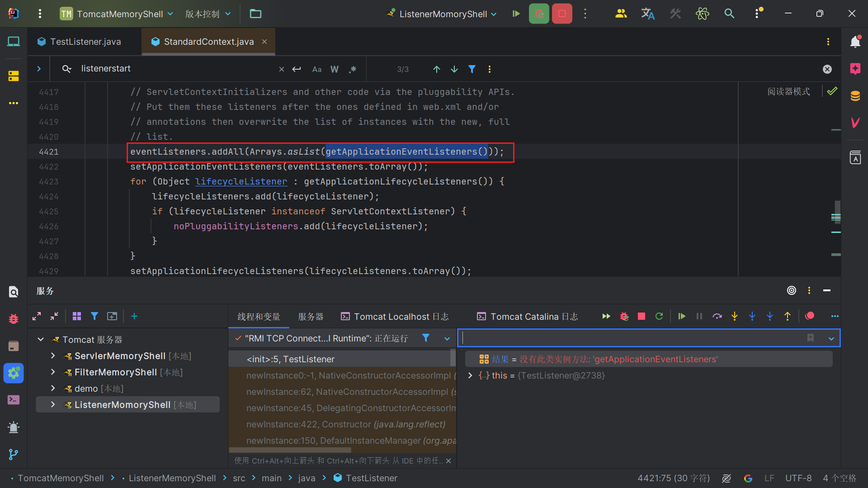Open the build tools hammer icon
This screenshot has width=868, height=488.
[675, 14]
